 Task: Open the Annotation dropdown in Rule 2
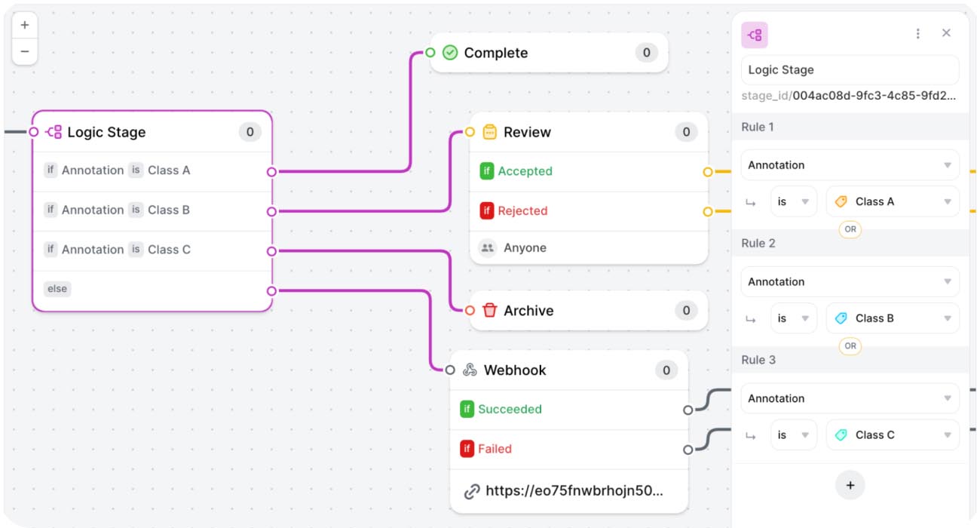coord(850,281)
